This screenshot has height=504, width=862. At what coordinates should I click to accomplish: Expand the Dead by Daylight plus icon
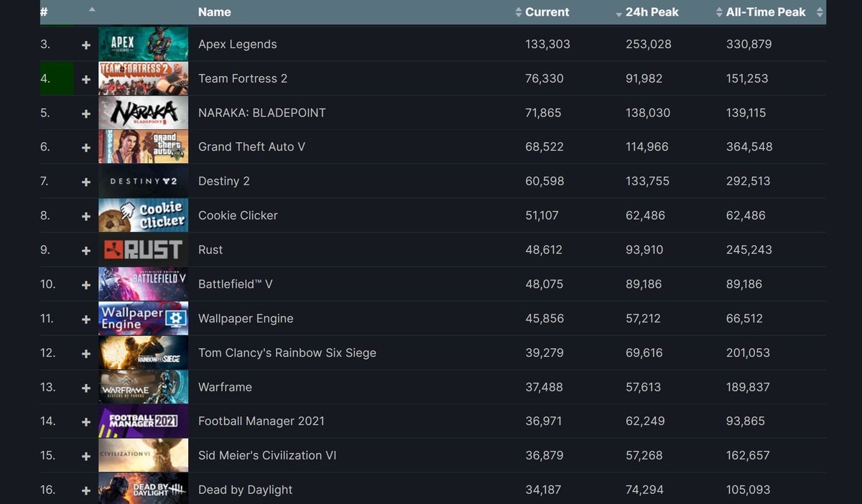(x=86, y=490)
